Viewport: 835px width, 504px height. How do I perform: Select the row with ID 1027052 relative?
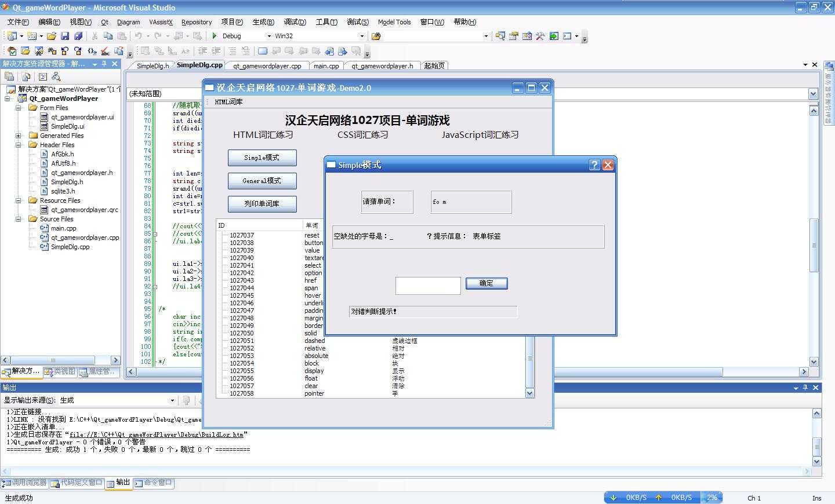[371, 348]
